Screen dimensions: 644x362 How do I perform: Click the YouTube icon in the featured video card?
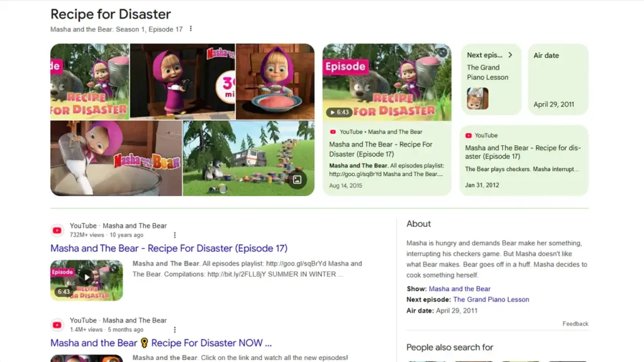[x=333, y=132]
